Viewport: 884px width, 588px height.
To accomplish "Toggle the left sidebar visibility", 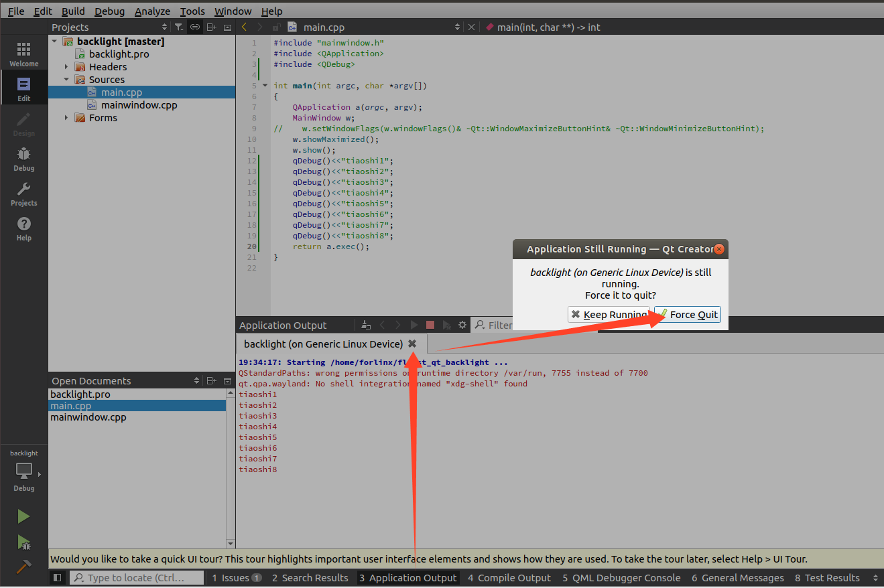I will coord(58,578).
